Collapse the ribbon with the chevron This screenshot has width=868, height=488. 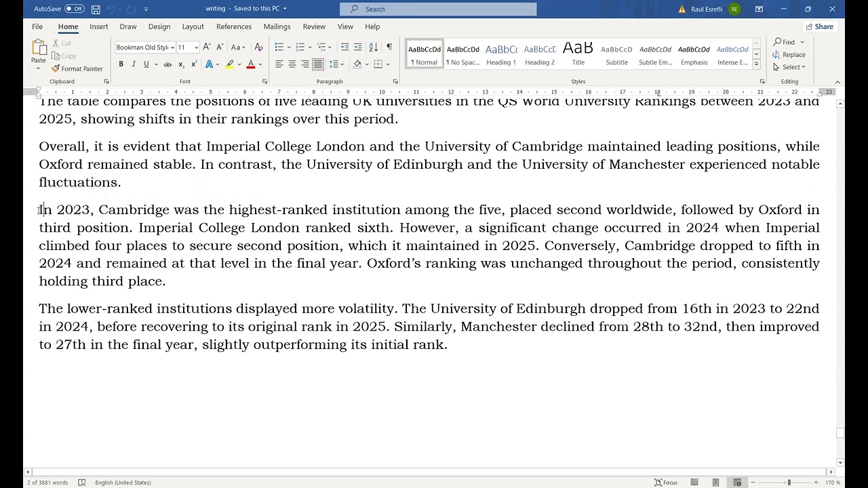tap(837, 82)
